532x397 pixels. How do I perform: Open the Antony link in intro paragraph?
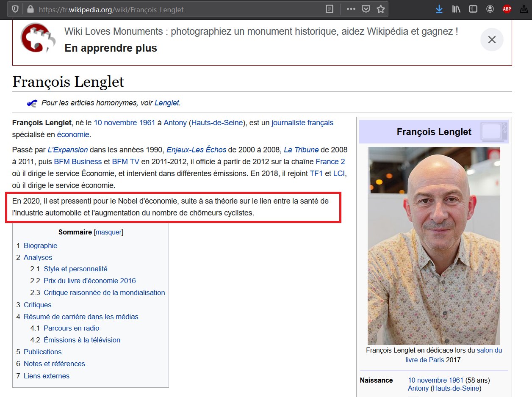(x=175, y=123)
